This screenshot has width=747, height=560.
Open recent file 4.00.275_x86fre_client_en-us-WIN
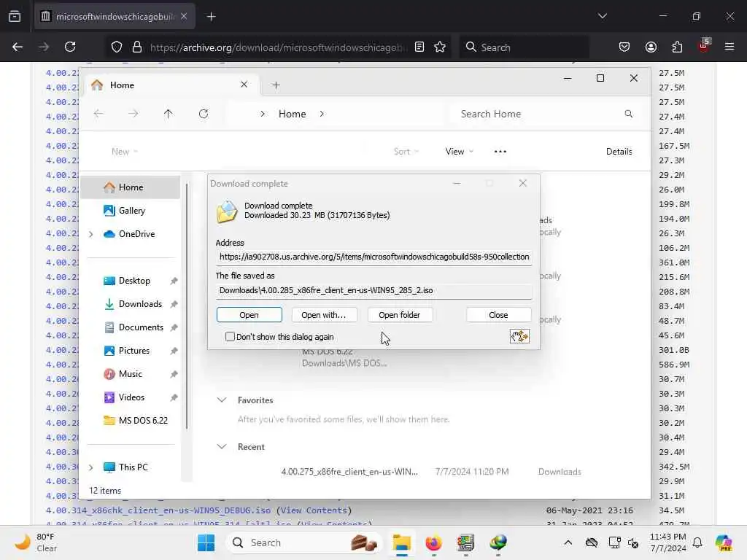[349, 472]
